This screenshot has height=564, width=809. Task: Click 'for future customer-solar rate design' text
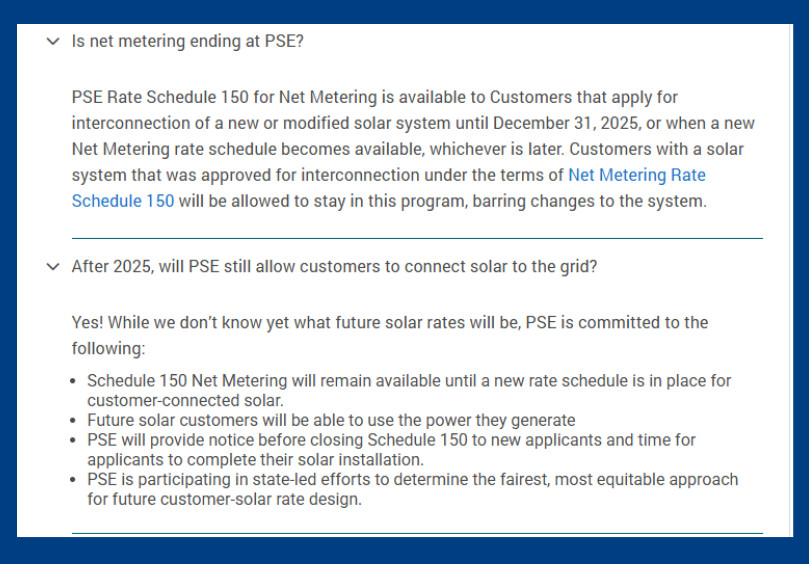tap(224, 499)
